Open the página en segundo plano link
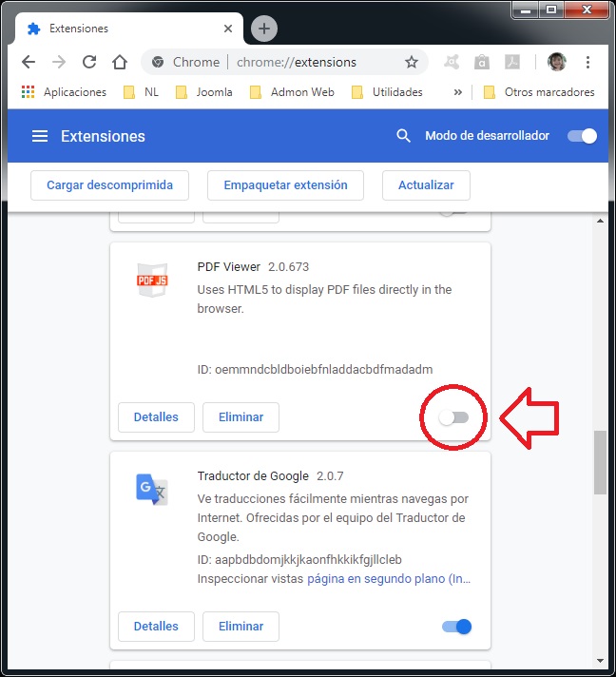The height and width of the screenshot is (677, 616). coord(389,578)
